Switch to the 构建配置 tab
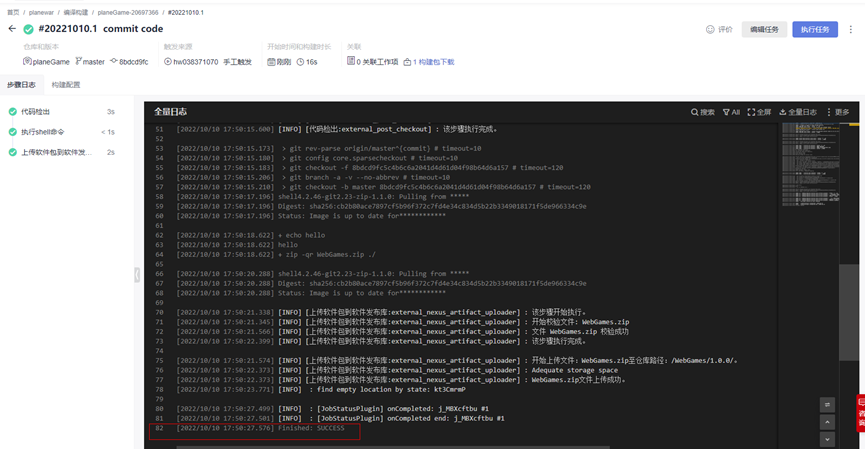Viewport: 865px width, 449px height. (66, 84)
